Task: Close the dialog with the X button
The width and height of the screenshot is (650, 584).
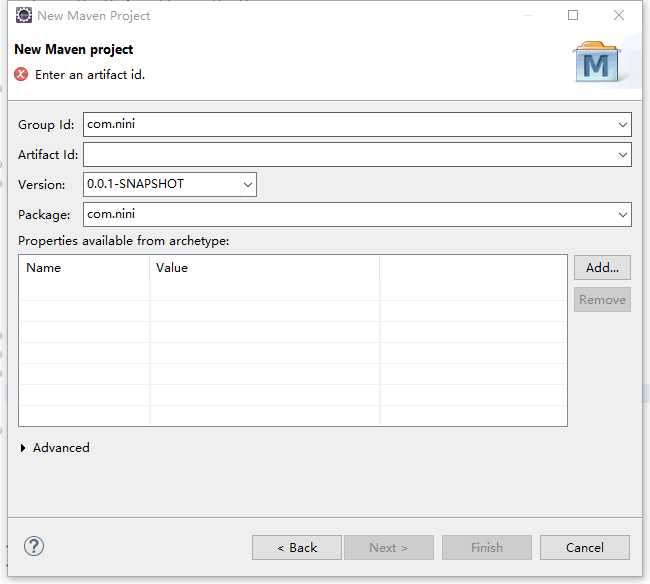Action: [618, 15]
